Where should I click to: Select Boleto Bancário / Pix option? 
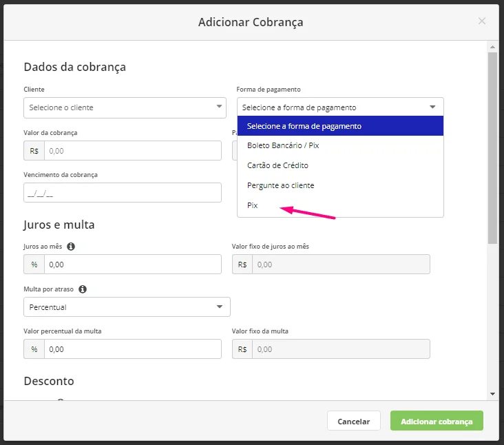tap(340, 145)
